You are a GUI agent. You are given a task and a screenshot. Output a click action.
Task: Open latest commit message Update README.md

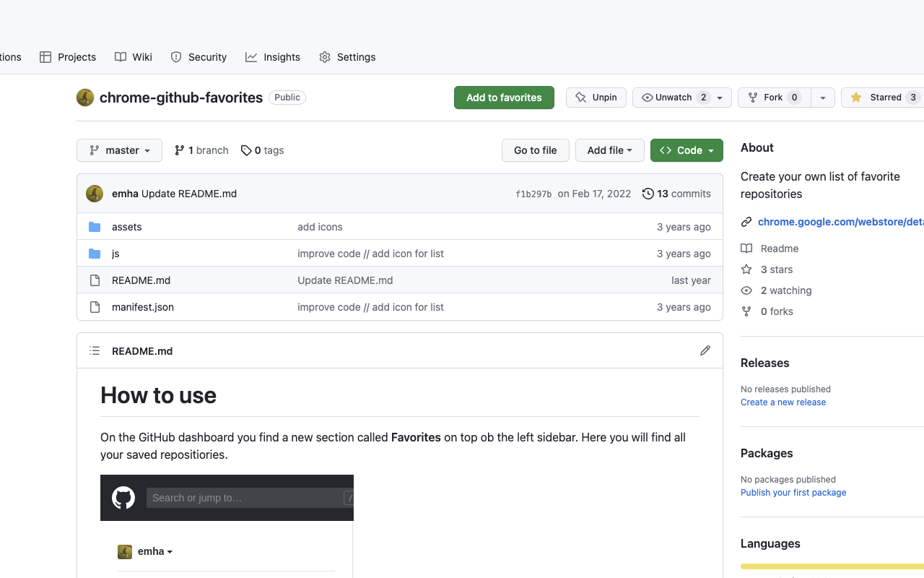click(x=189, y=194)
